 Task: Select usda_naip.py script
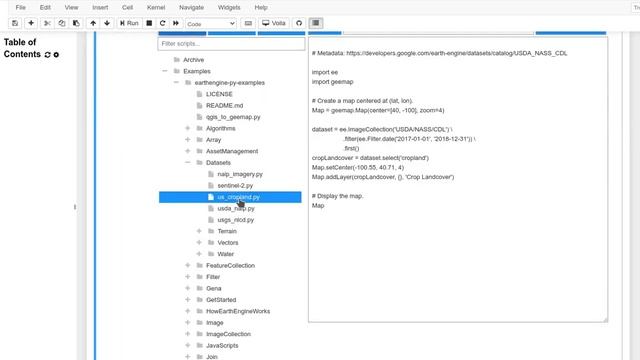point(236,208)
